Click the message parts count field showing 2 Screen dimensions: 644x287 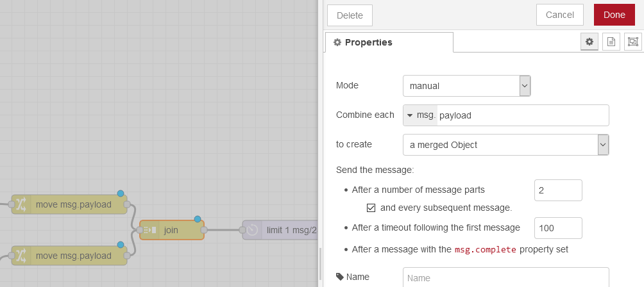coord(558,190)
